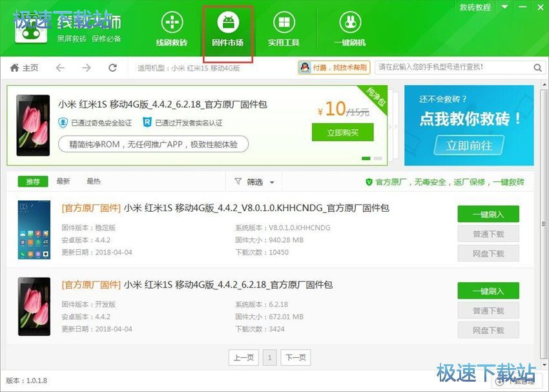The width and height of the screenshot is (549, 392).
Task: Click the 版本:1.0.1.8 status text
Action: coord(26,380)
